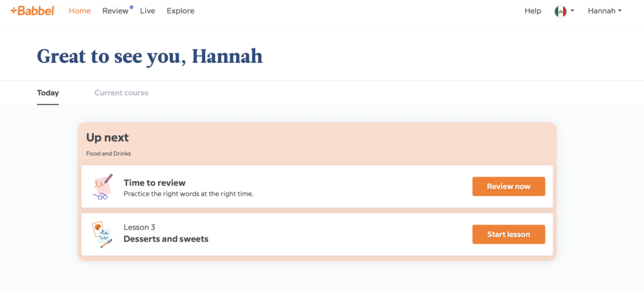
Task: Click the Review now button
Action: (508, 186)
